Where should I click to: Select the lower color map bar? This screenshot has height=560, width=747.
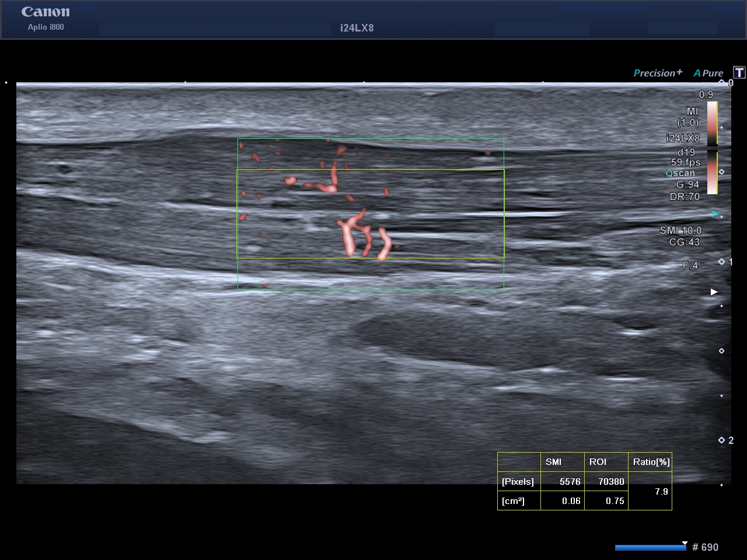click(x=713, y=173)
